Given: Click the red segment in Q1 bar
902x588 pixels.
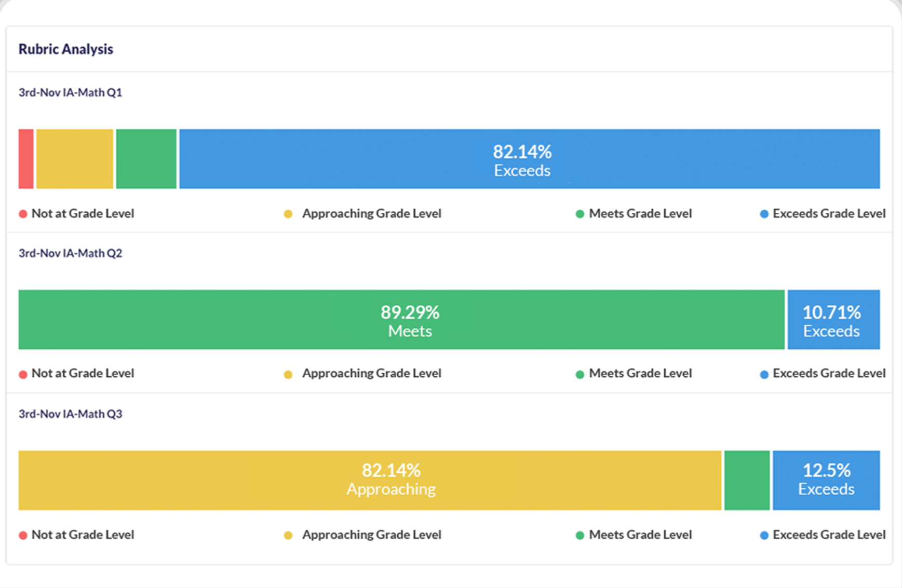Looking at the screenshot, I should 26,159.
